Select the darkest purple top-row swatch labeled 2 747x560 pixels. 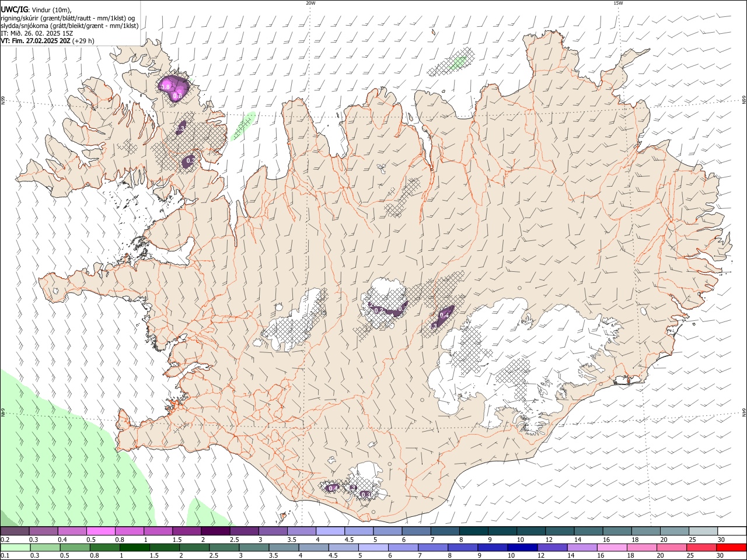[215, 531]
